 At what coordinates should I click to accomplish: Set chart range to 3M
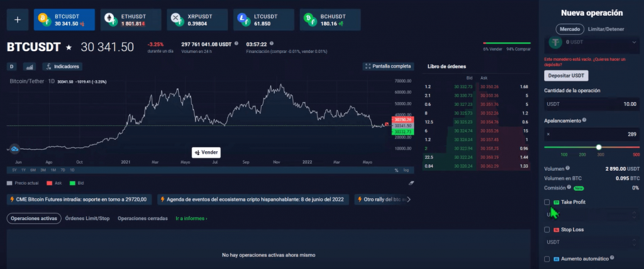[x=43, y=170]
